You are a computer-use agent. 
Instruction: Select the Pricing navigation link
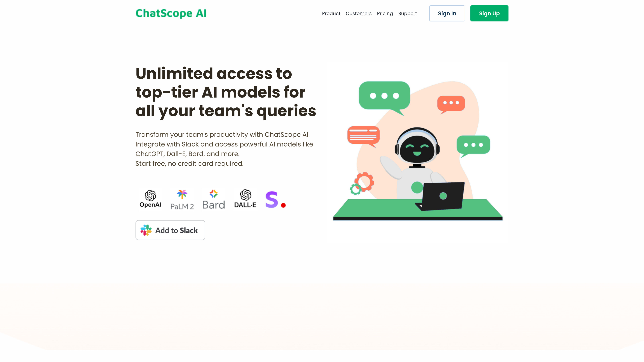(x=384, y=13)
